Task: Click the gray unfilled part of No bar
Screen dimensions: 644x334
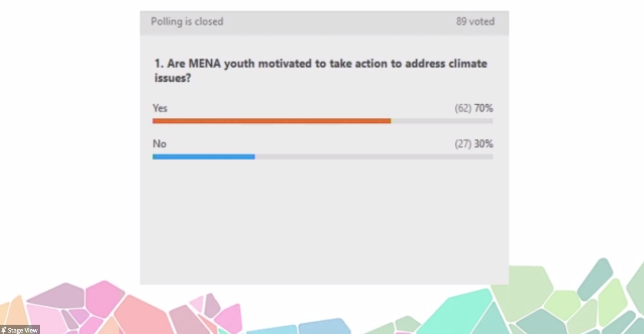Action: (x=374, y=156)
